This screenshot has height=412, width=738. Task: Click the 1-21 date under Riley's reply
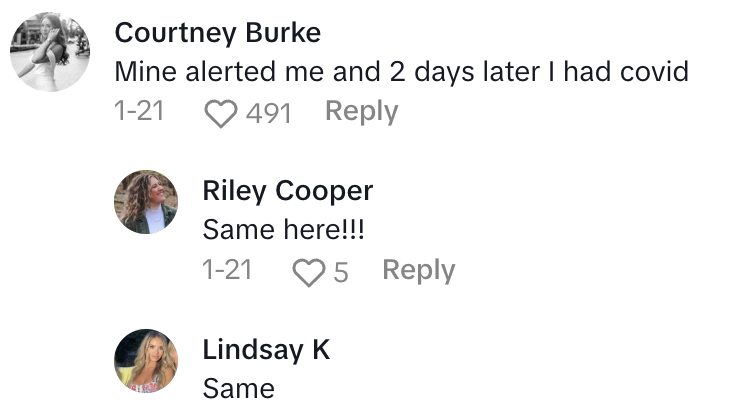coord(227,270)
